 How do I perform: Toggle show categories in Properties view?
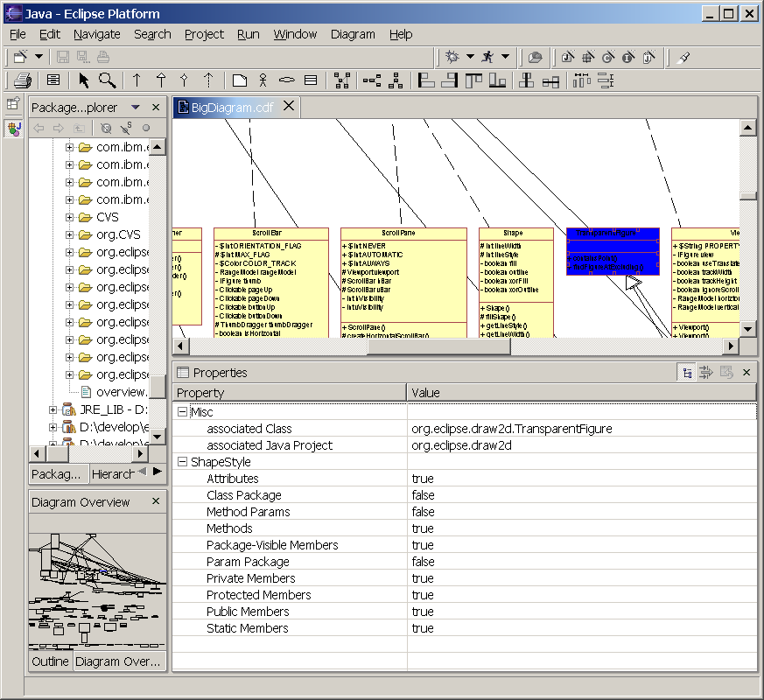688,373
